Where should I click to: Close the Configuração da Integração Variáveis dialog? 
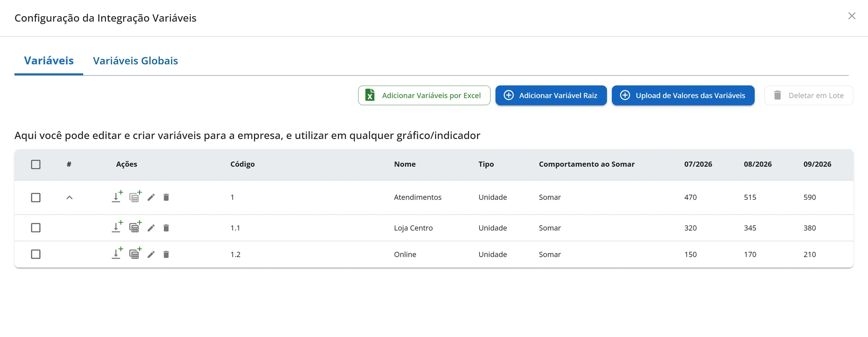852,16
